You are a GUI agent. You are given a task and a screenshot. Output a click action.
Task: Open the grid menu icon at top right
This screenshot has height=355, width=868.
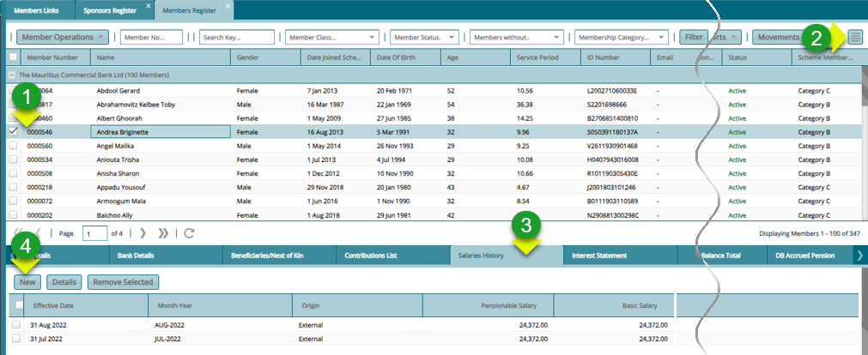(854, 37)
